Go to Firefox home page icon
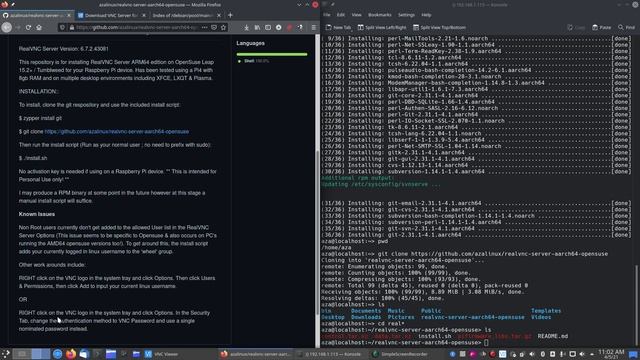The image size is (640, 360). tap(39, 27)
